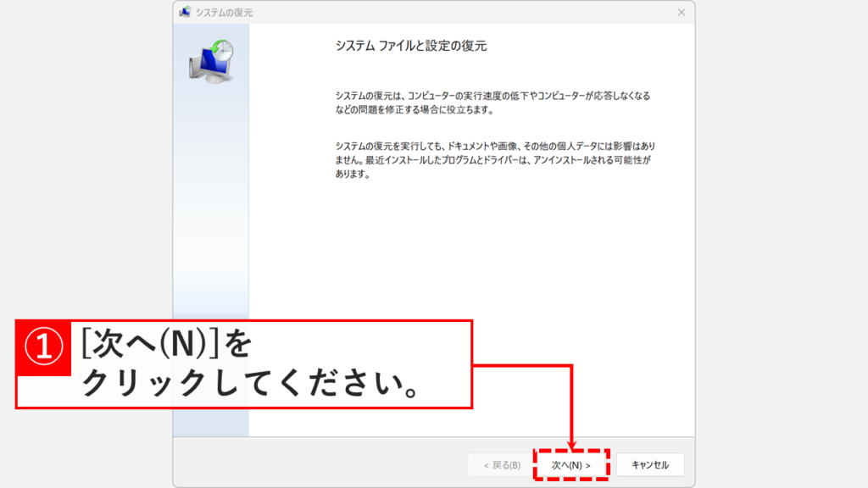Click the monitor graphic in the wizard sidebar

coord(212,64)
